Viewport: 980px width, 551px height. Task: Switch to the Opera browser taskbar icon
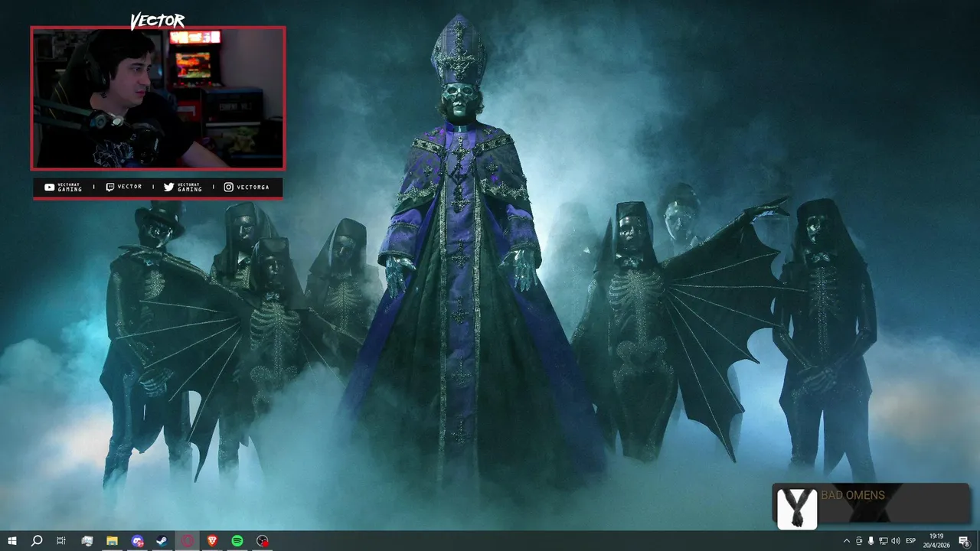pyautogui.click(x=188, y=541)
